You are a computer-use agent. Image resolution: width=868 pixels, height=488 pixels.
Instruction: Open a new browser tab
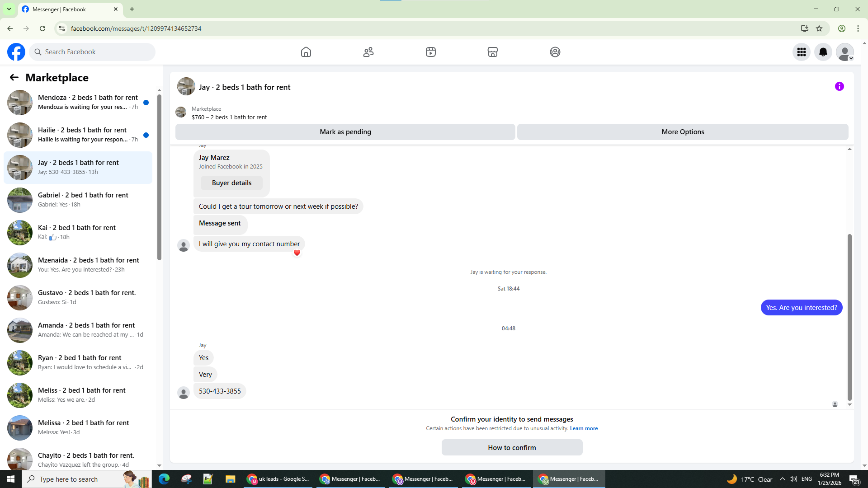132,9
